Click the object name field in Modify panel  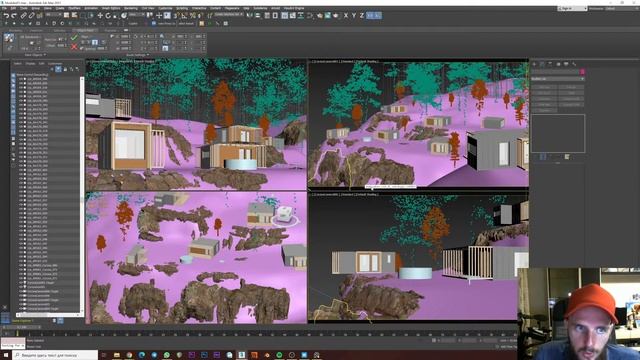tap(555, 71)
